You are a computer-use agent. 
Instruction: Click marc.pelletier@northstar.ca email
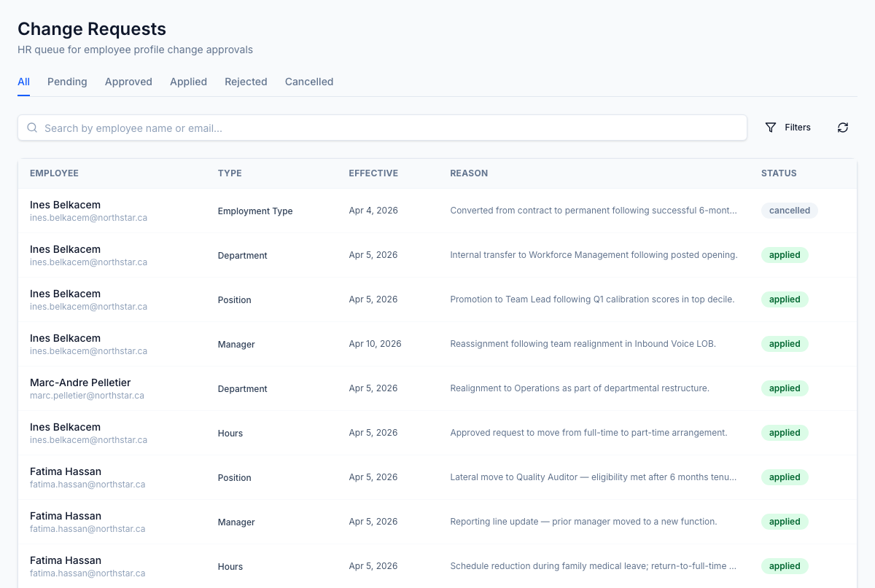87,396
